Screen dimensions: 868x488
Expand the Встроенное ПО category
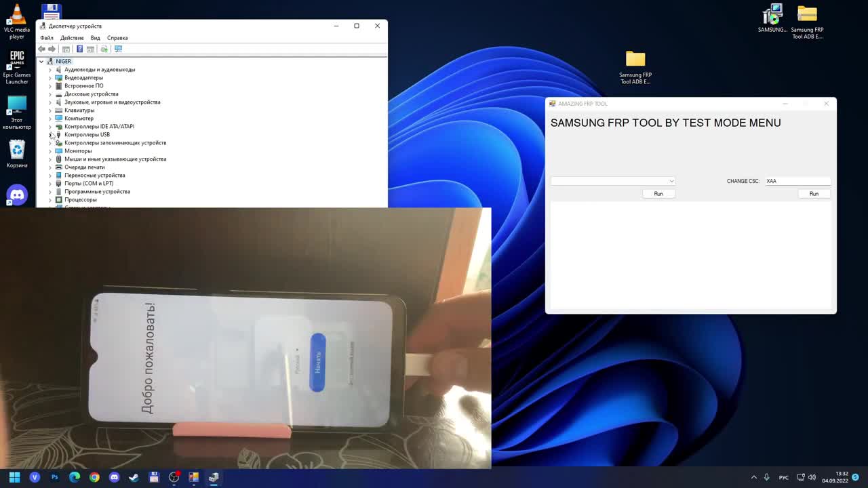pyautogui.click(x=50, y=86)
